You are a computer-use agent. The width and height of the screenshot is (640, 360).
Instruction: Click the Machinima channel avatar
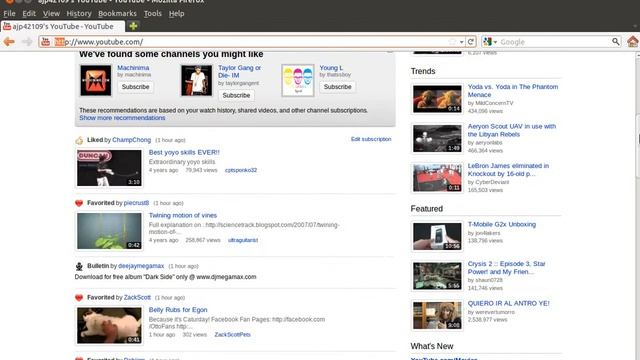[96, 80]
